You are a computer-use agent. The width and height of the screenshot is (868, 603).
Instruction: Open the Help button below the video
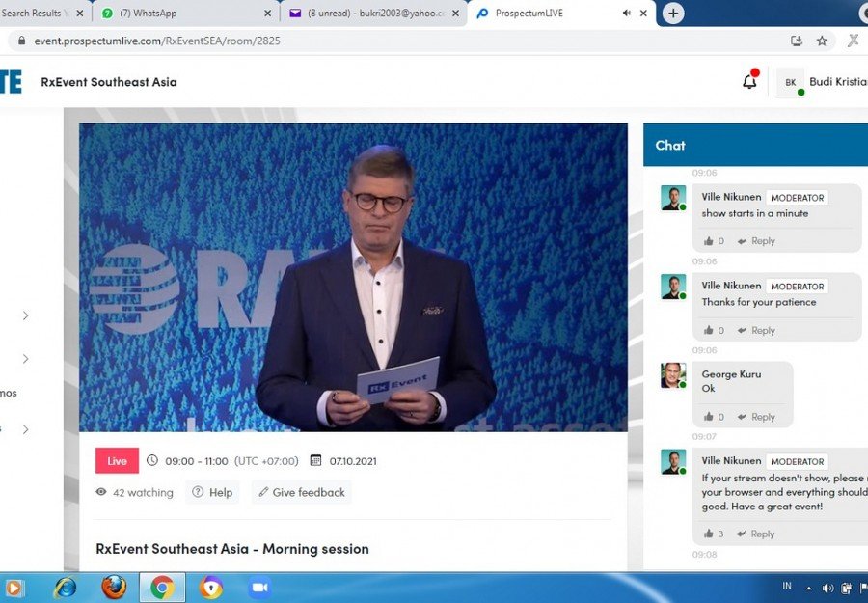(x=212, y=492)
